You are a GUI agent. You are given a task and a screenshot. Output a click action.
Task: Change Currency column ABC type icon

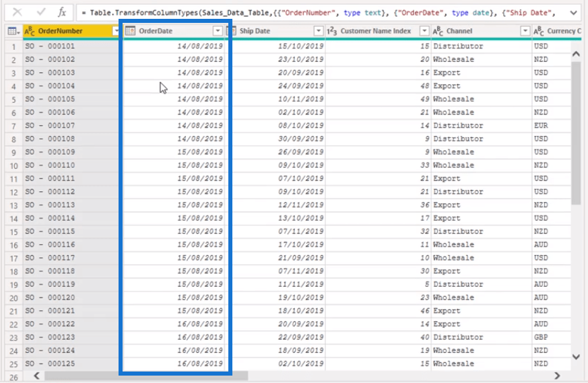coord(539,31)
